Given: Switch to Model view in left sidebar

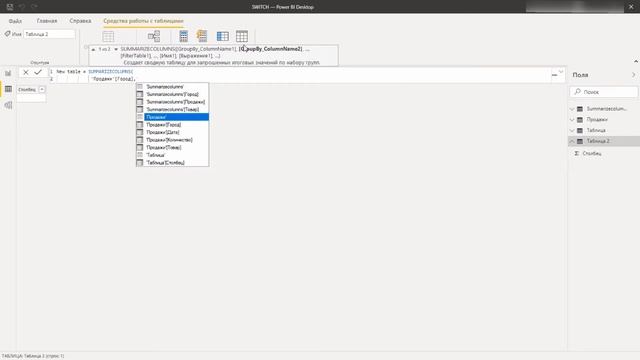Looking at the screenshot, I should click(8, 105).
